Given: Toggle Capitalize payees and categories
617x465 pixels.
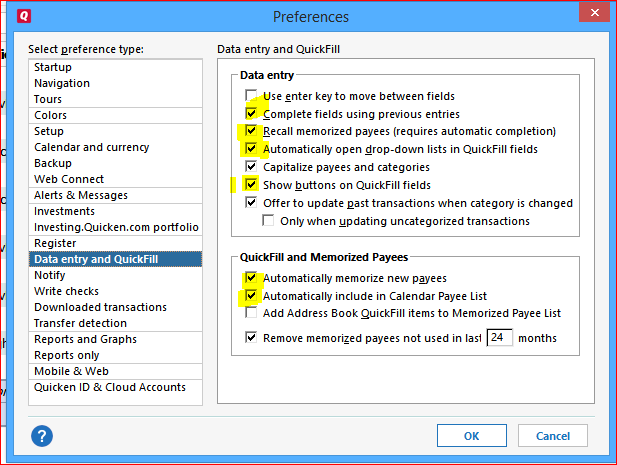Looking at the screenshot, I should tap(251, 166).
